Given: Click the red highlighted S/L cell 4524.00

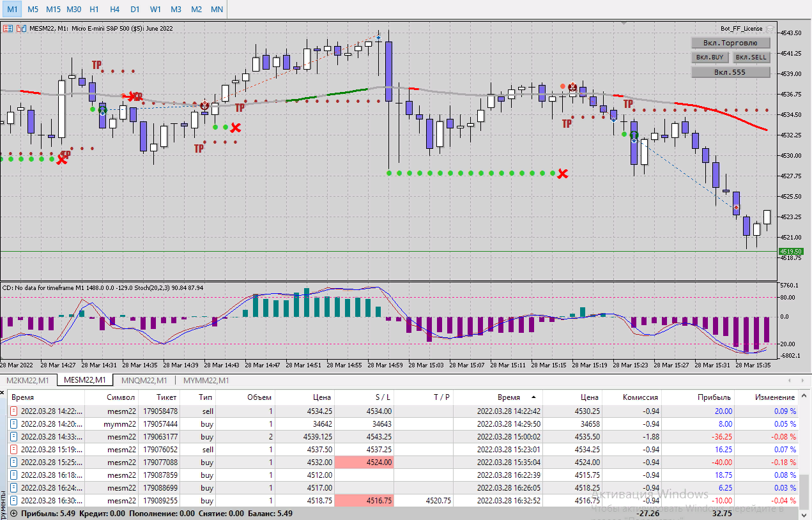Looking at the screenshot, I should pos(364,463).
